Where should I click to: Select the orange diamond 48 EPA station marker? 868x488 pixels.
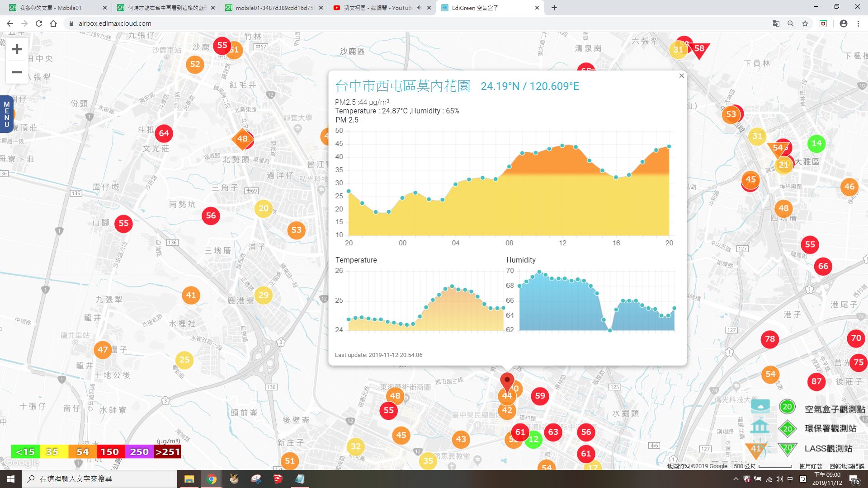242,139
